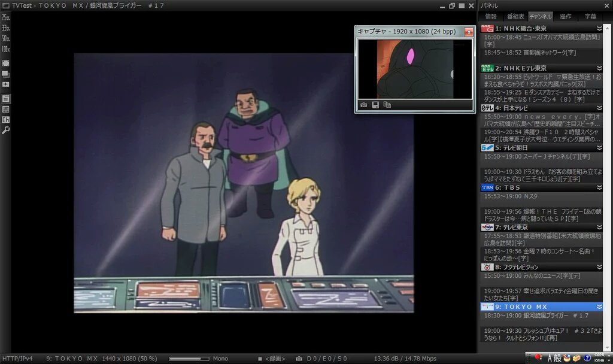Start recording with the 録画 button
The width and height of the screenshot is (613, 364).
(x=272, y=359)
